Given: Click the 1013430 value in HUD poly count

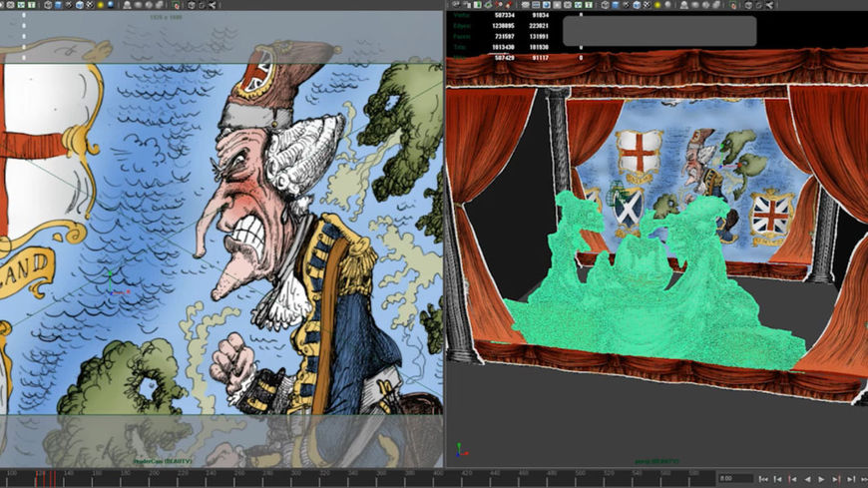Looking at the screenshot, I should [503, 47].
